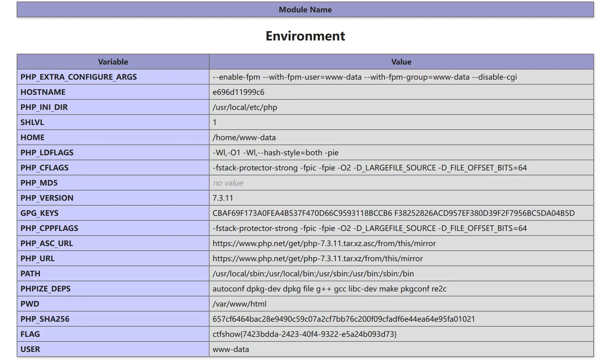The width and height of the screenshot is (606, 364).
Task: Click the HOME value /home/www-data
Action: pyautogui.click(x=244, y=137)
